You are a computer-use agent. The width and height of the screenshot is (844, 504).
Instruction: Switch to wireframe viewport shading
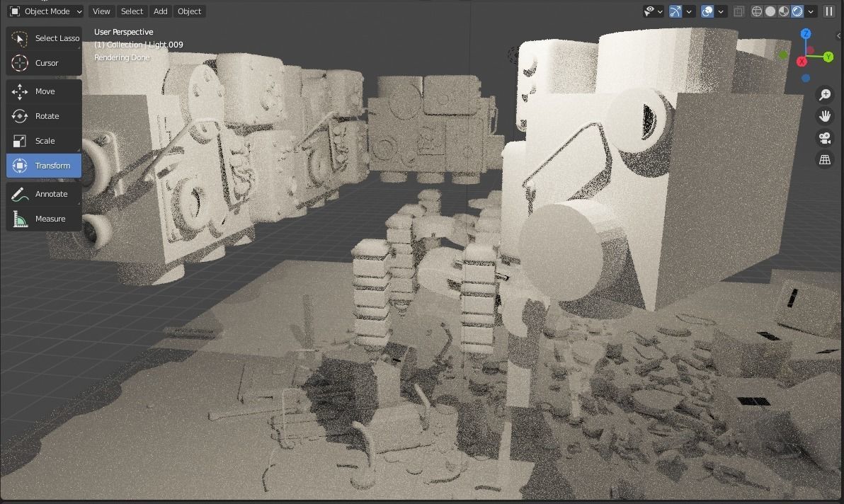pyautogui.click(x=757, y=11)
